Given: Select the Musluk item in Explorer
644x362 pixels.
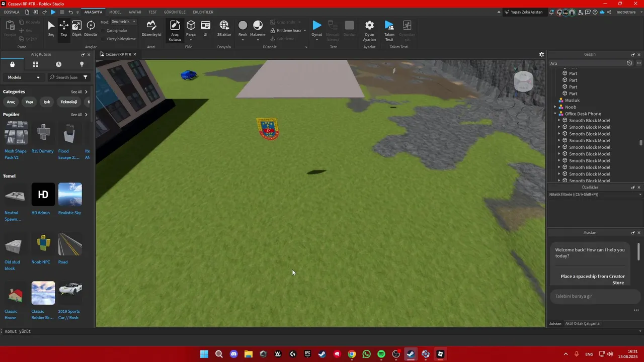Looking at the screenshot, I should (572, 101).
